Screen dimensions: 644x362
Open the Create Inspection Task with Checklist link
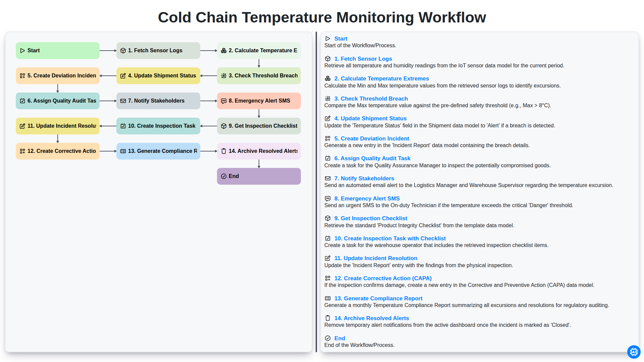(x=390, y=238)
